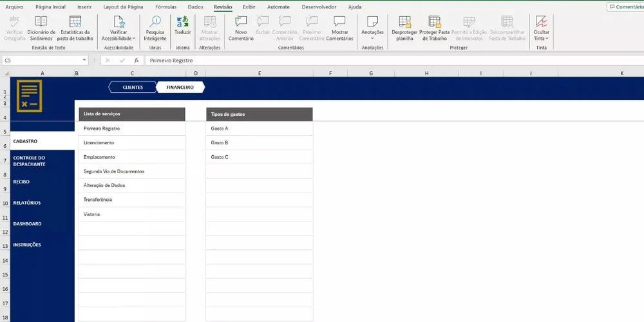
Task: Go to the FINANCEIRO section
Action: (180, 87)
